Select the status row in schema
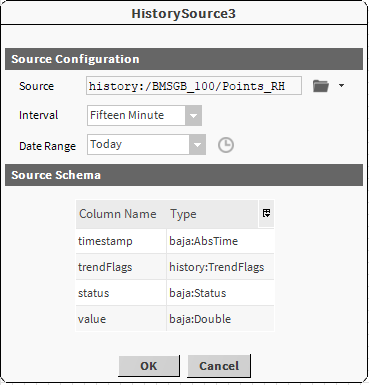 point(175,293)
